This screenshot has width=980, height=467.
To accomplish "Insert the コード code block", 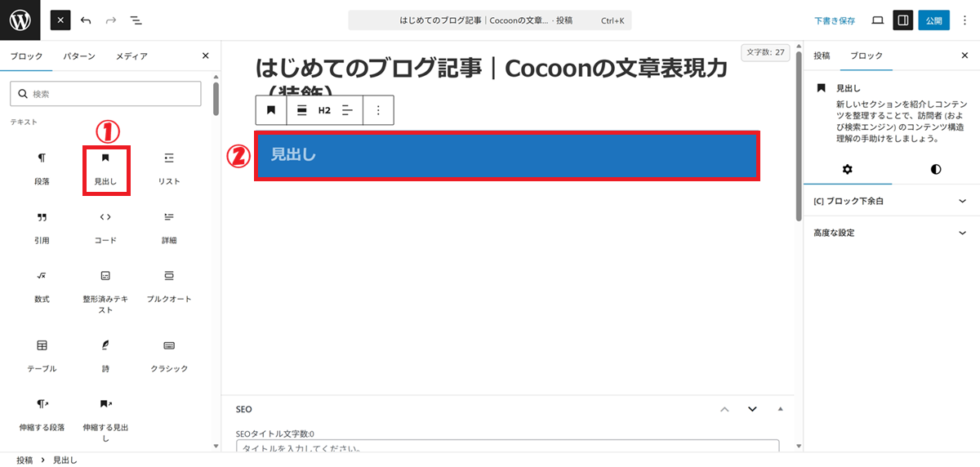I will 105,227.
